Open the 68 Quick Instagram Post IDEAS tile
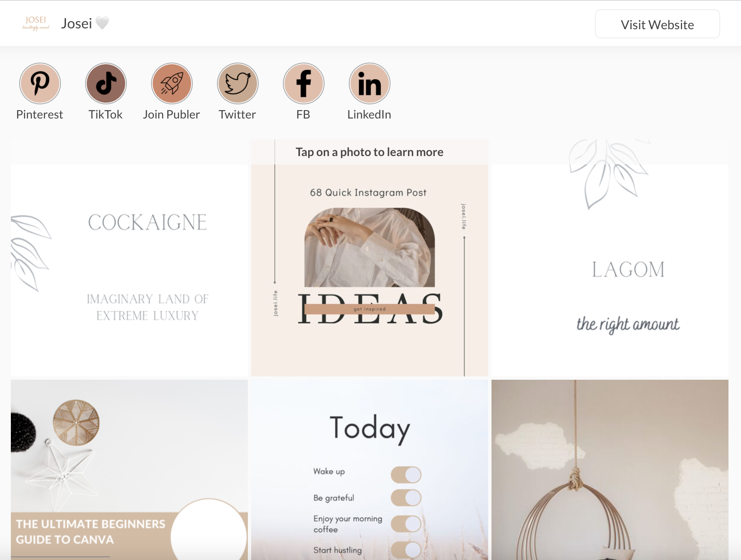 point(370,270)
